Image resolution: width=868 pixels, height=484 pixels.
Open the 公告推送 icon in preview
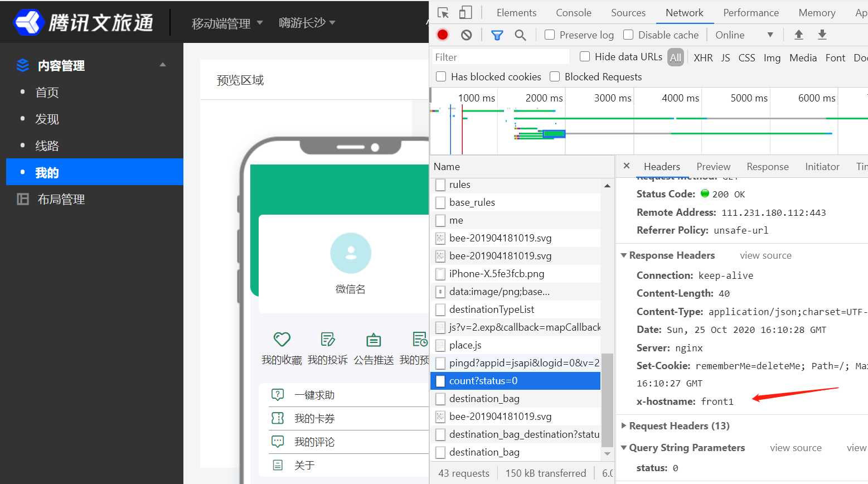[373, 339]
